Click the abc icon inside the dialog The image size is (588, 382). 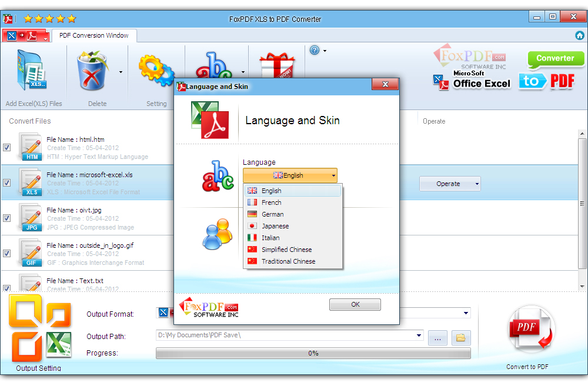coord(218,176)
